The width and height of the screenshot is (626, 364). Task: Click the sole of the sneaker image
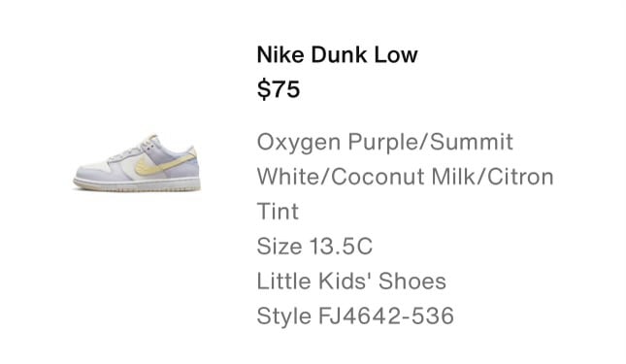pyautogui.click(x=137, y=185)
